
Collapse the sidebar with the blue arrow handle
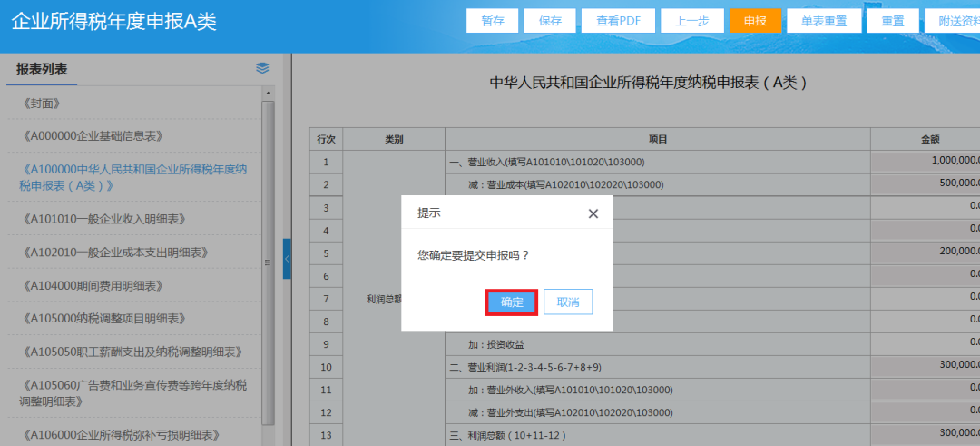click(287, 258)
